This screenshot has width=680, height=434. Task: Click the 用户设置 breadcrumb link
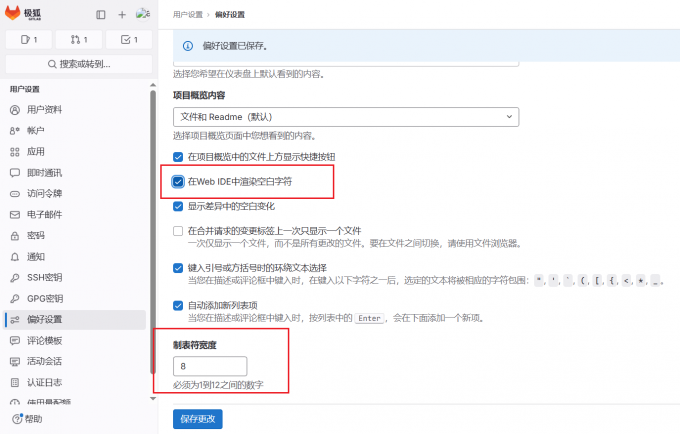click(188, 15)
